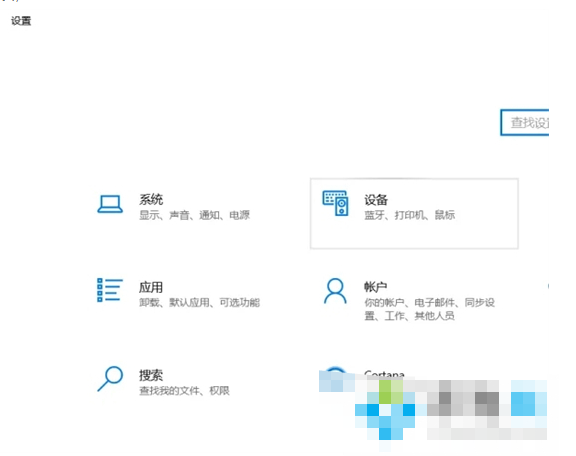Click the 设置 window title text

click(21, 21)
